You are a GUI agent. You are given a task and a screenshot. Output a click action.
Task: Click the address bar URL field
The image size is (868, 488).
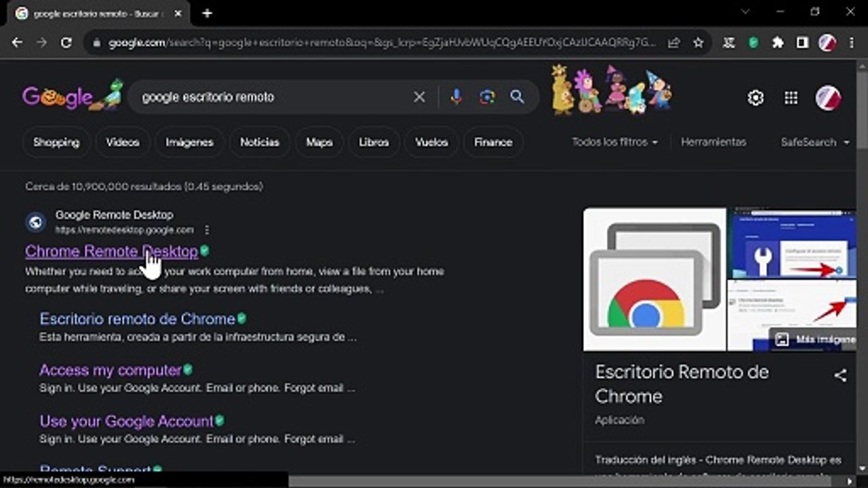pyautogui.click(x=382, y=43)
